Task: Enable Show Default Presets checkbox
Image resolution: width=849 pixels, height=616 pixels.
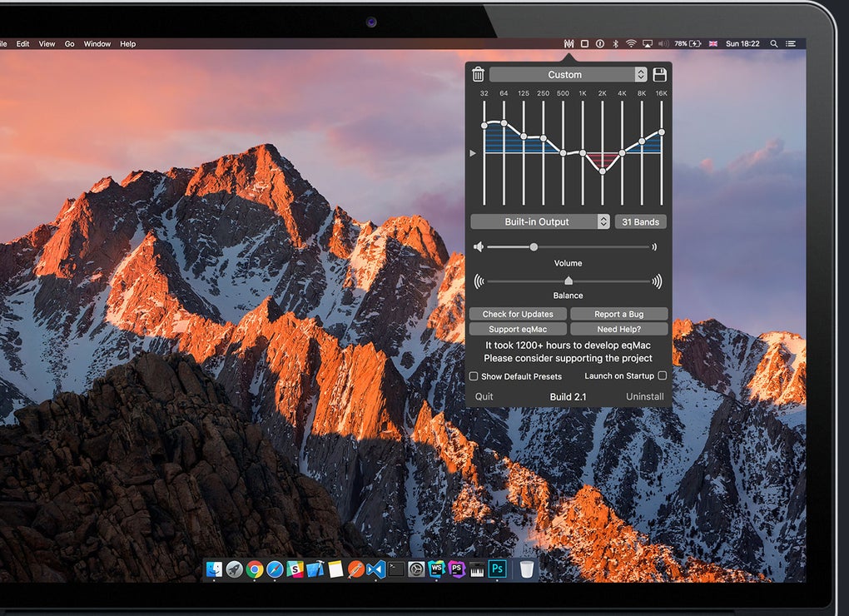Action: (x=474, y=375)
